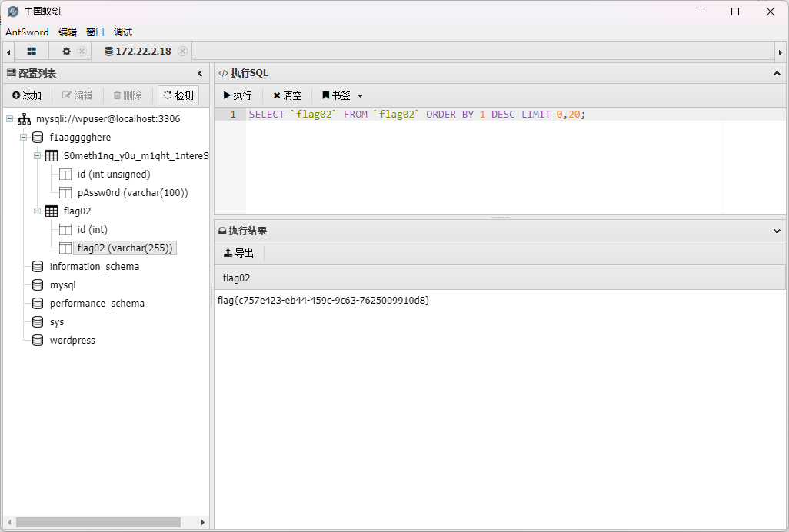
Task: Select the id (int) column
Action: 92,230
